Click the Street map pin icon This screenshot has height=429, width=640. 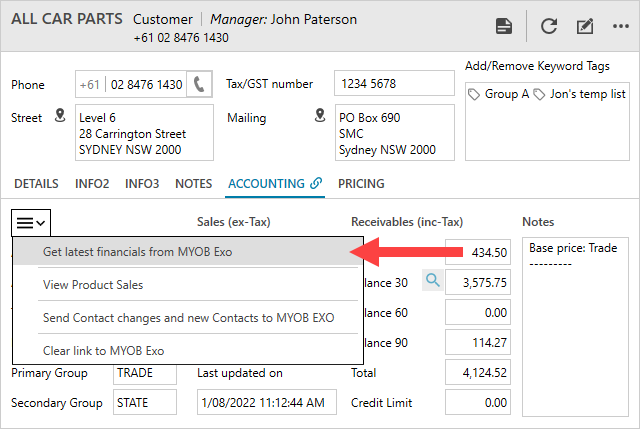pyautogui.click(x=59, y=116)
